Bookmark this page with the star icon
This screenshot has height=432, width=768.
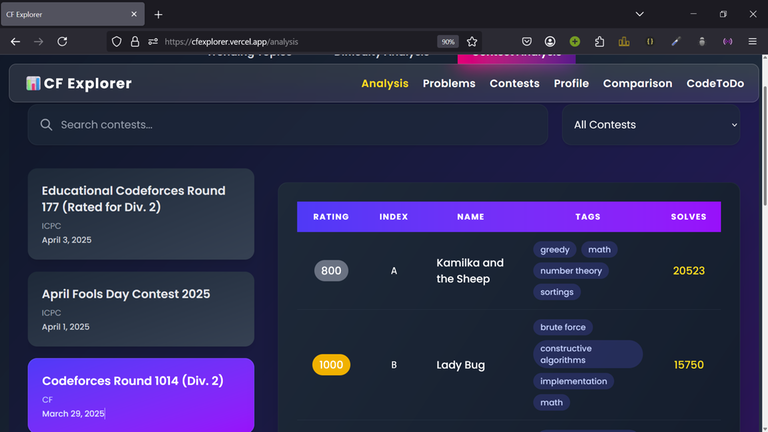pos(472,42)
